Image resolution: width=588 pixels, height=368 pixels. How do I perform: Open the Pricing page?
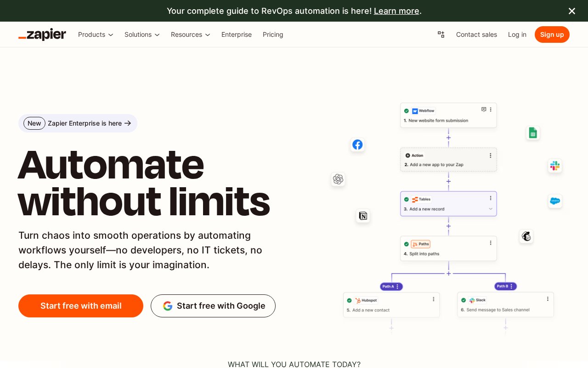click(x=273, y=34)
